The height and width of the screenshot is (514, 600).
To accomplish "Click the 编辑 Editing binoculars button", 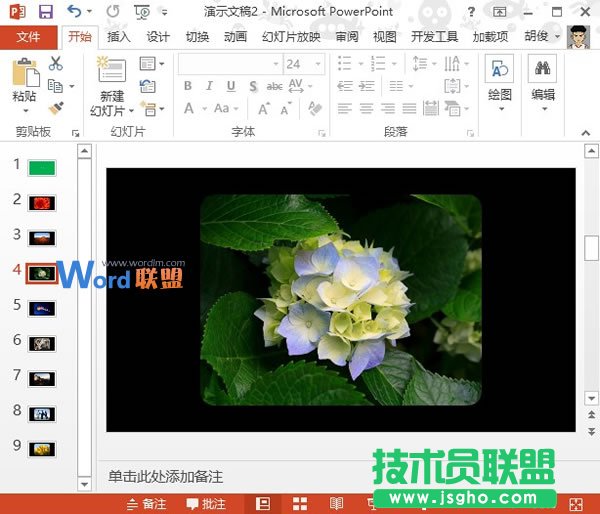I will point(543,83).
